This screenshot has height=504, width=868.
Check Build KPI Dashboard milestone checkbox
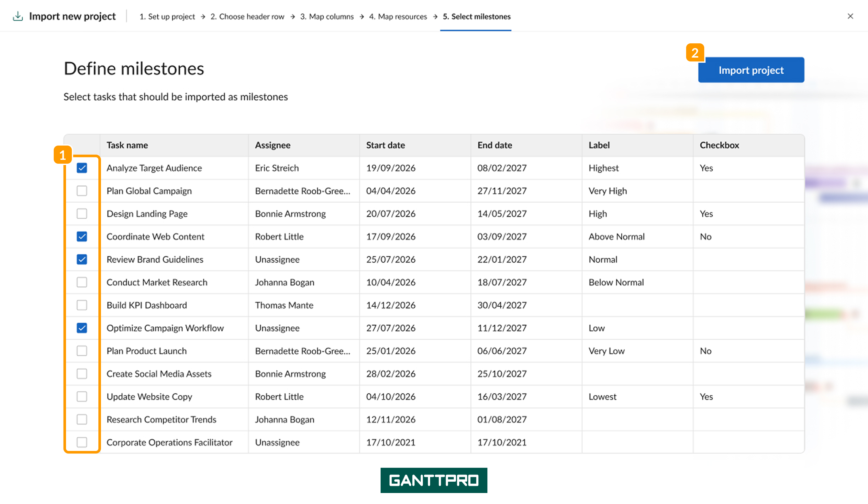(x=82, y=305)
